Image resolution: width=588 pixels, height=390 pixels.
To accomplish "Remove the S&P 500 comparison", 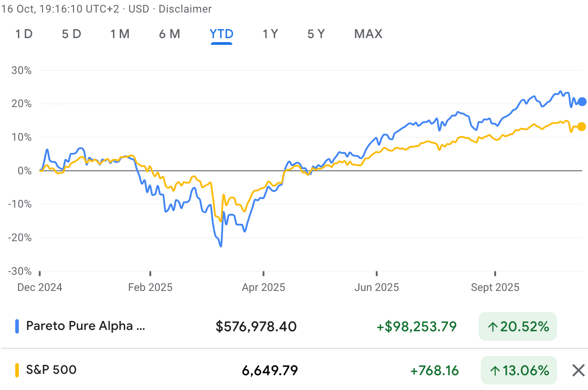I will point(579,370).
